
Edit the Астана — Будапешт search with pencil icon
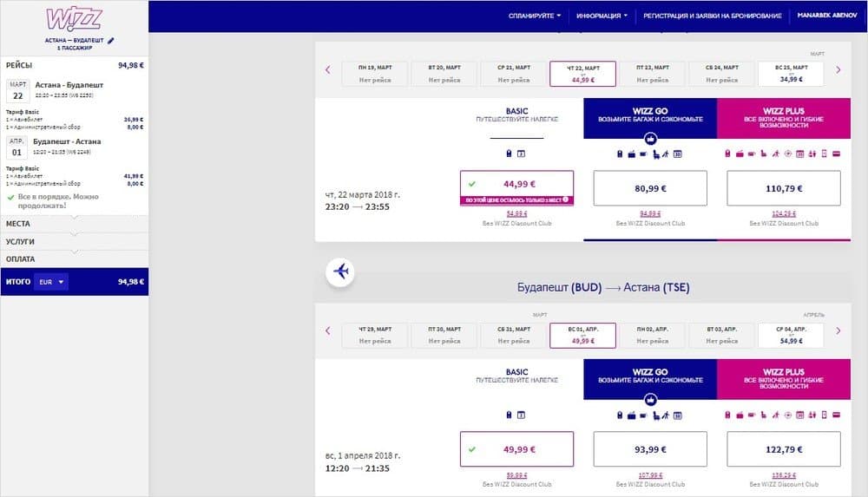111,41
